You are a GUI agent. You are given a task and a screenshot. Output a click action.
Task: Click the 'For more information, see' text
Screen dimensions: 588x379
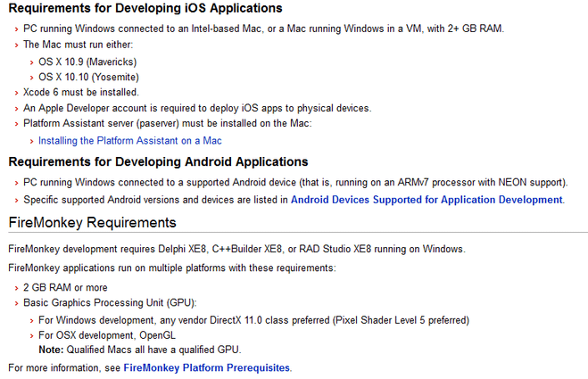point(64,367)
